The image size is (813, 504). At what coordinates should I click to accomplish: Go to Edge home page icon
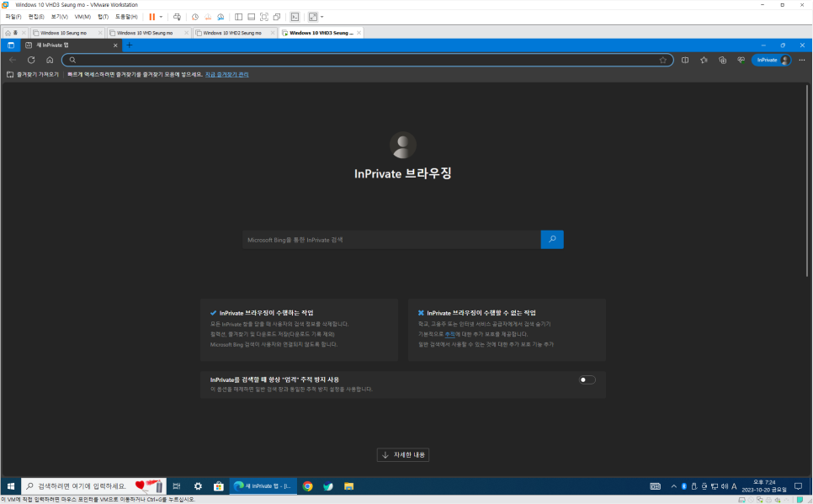[50, 60]
